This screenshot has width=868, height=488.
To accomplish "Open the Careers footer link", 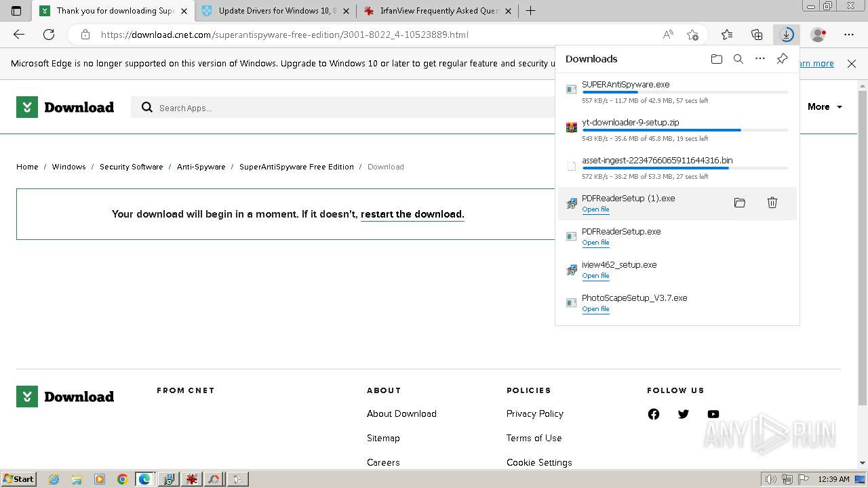I will pos(383,462).
